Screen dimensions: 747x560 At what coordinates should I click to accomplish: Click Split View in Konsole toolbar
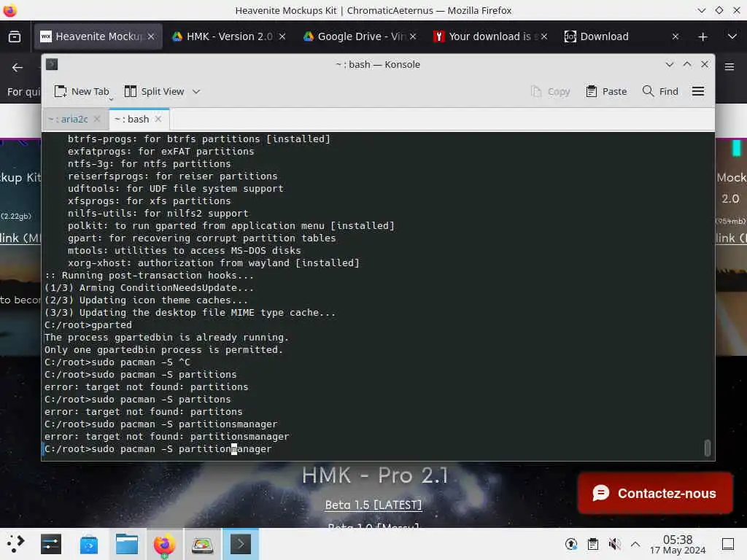(x=154, y=91)
